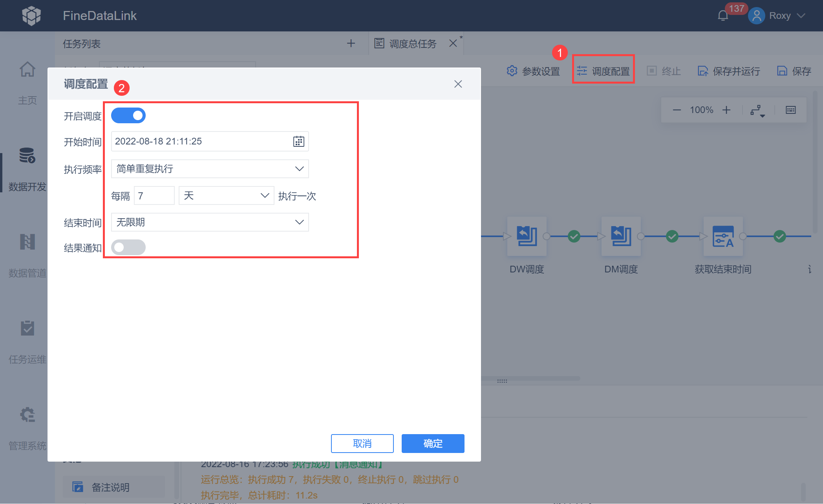The height and width of the screenshot is (504, 823).
Task: Open the 天 interval unit dropdown
Action: point(226,195)
